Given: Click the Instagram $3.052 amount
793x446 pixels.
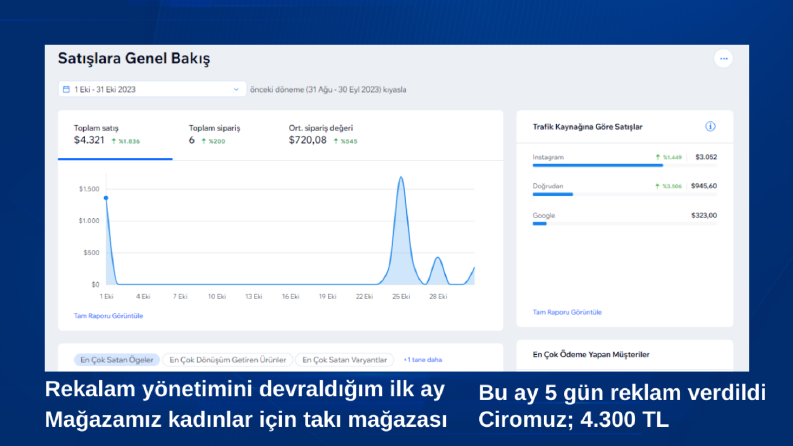Looking at the screenshot, I should coord(706,157).
